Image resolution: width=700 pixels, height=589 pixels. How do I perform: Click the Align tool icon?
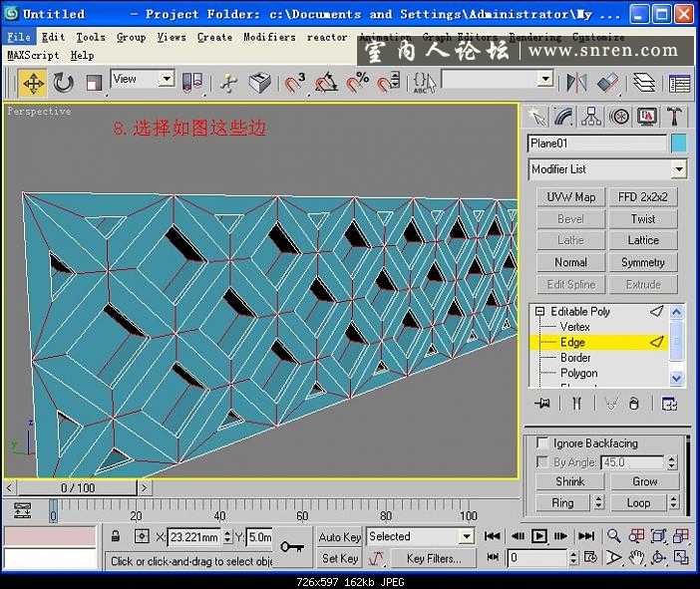[x=607, y=83]
